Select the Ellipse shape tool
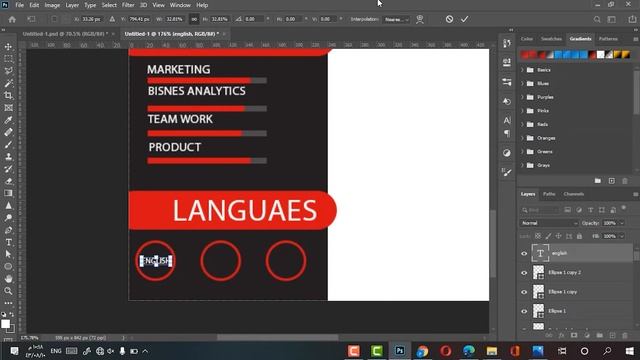This screenshot has height=360, width=640. pyautogui.click(x=8, y=267)
